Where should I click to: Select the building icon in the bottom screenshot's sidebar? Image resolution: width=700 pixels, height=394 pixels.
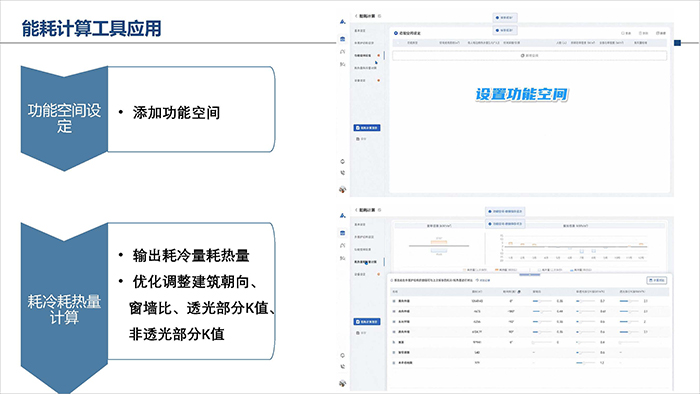tap(342, 233)
